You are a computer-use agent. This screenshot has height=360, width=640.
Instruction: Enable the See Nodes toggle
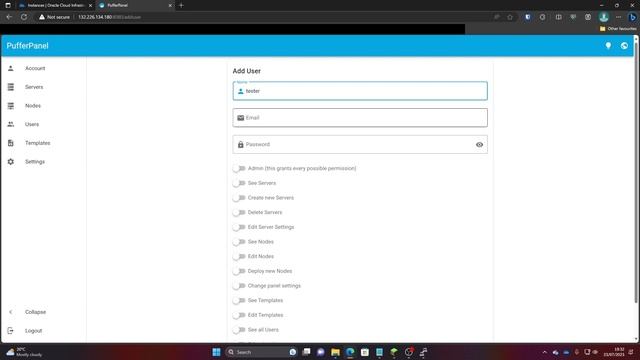coord(239,242)
